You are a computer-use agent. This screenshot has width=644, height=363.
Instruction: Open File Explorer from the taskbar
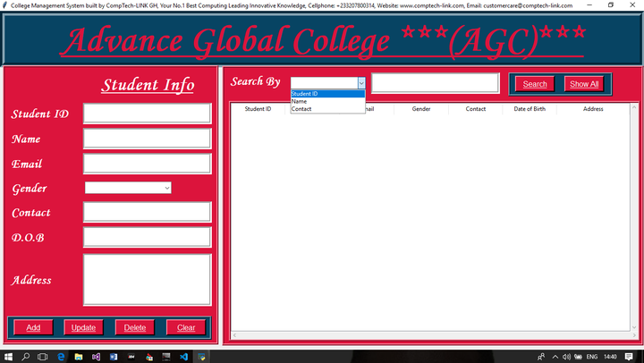pyautogui.click(x=79, y=357)
